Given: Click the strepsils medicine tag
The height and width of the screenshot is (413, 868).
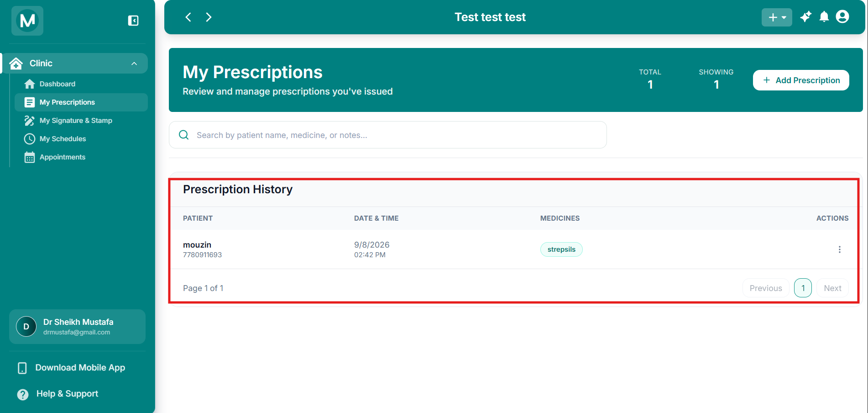Looking at the screenshot, I should click(561, 249).
